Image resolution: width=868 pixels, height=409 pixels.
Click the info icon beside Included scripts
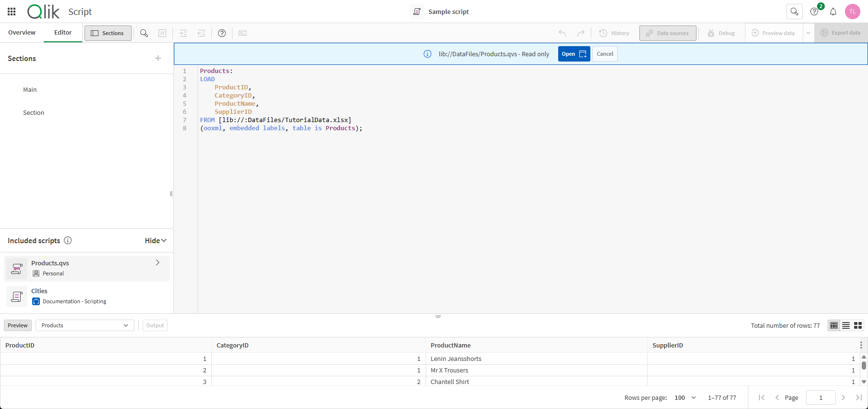coord(68,240)
